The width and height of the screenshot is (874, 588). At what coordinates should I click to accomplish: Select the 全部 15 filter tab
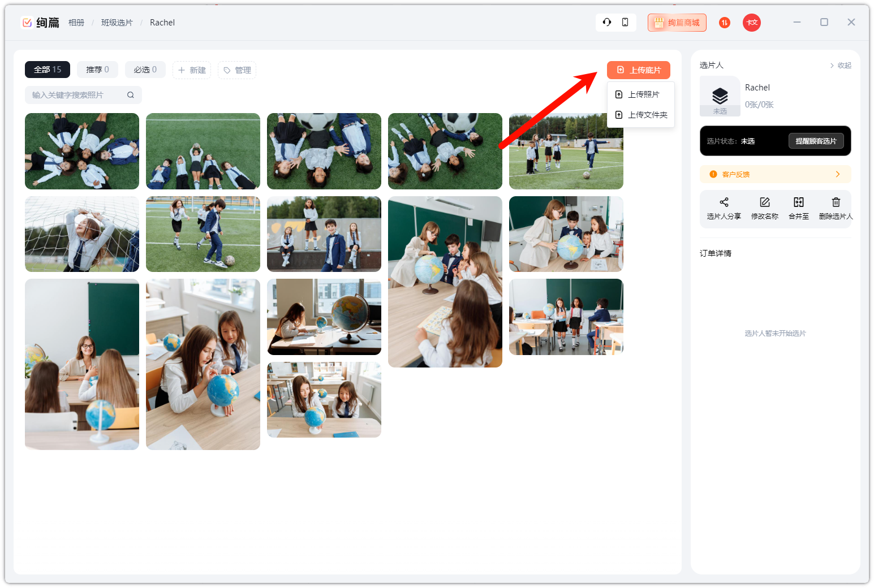[48, 70]
